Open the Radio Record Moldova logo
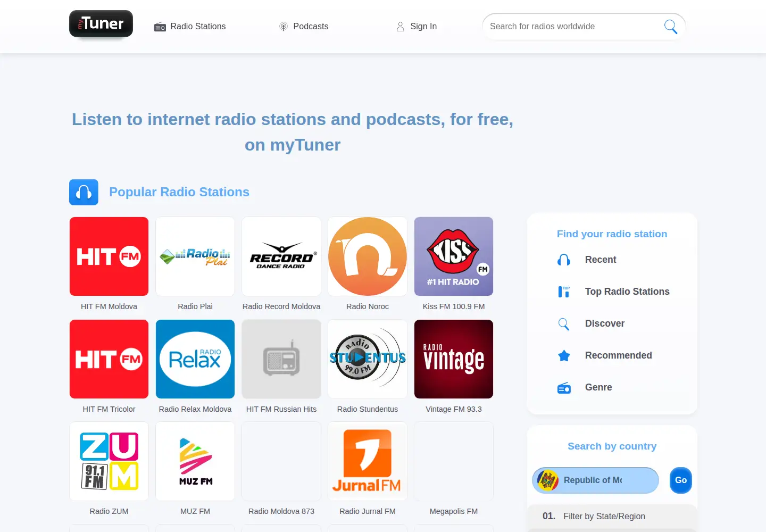Screen dimensions: 766x532 click(x=281, y=256)
